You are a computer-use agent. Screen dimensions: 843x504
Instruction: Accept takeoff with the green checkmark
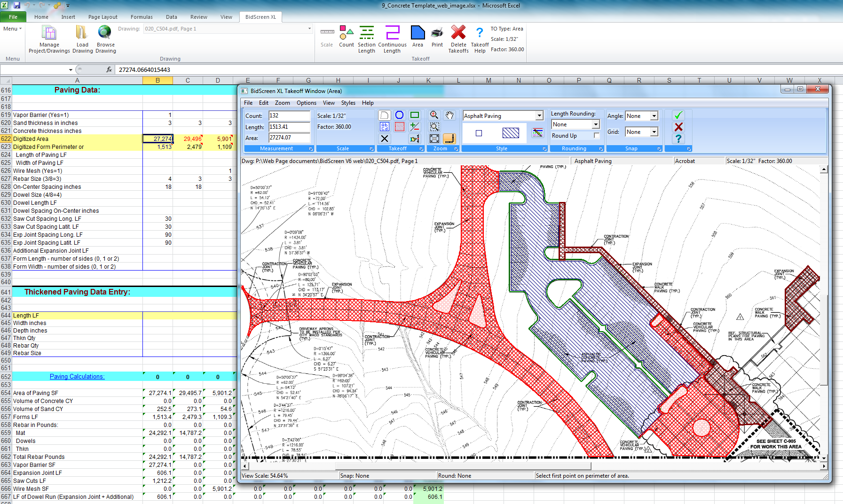click(x=678, y=115)
